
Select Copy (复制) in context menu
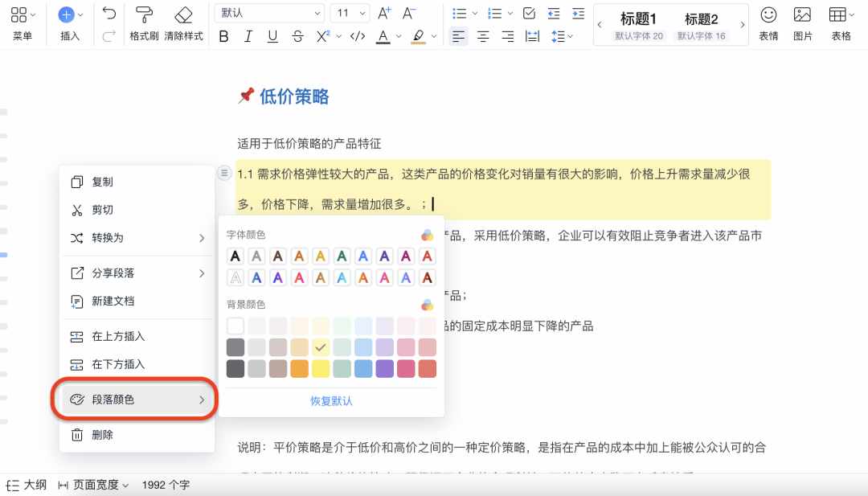point(102,182)
